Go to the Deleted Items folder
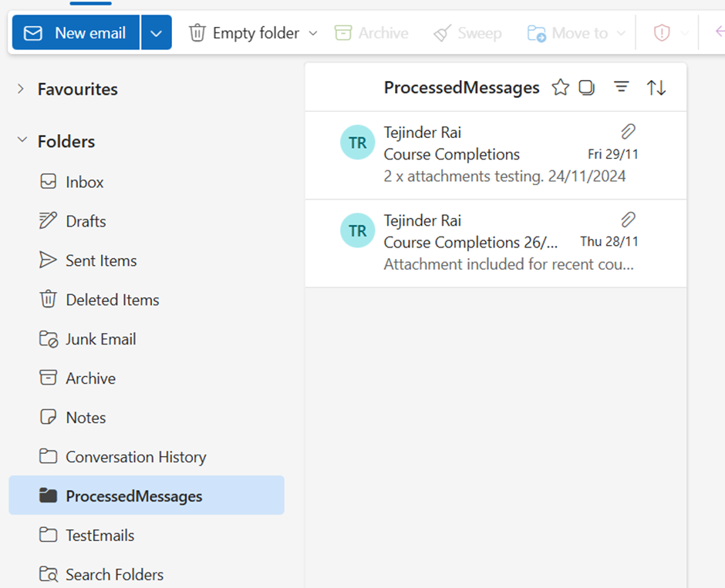The height and width of the screenshot is (588, 725). point(112,300)
